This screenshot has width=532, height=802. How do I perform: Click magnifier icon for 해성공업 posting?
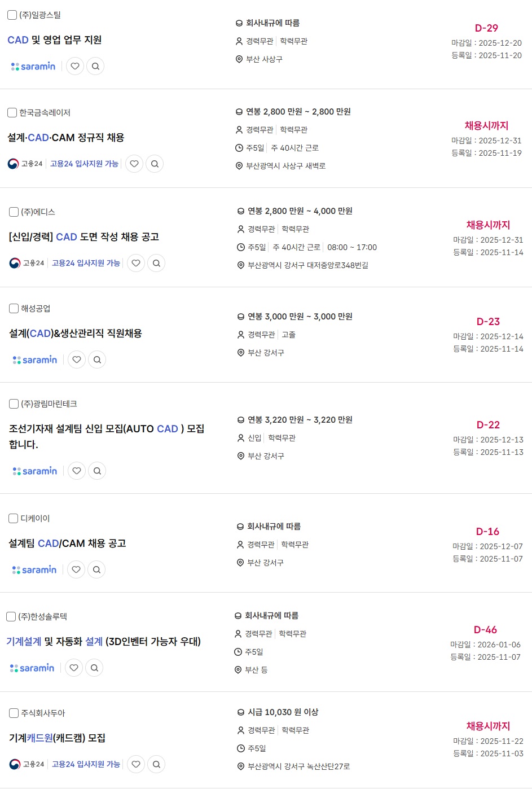pos(97,360)
